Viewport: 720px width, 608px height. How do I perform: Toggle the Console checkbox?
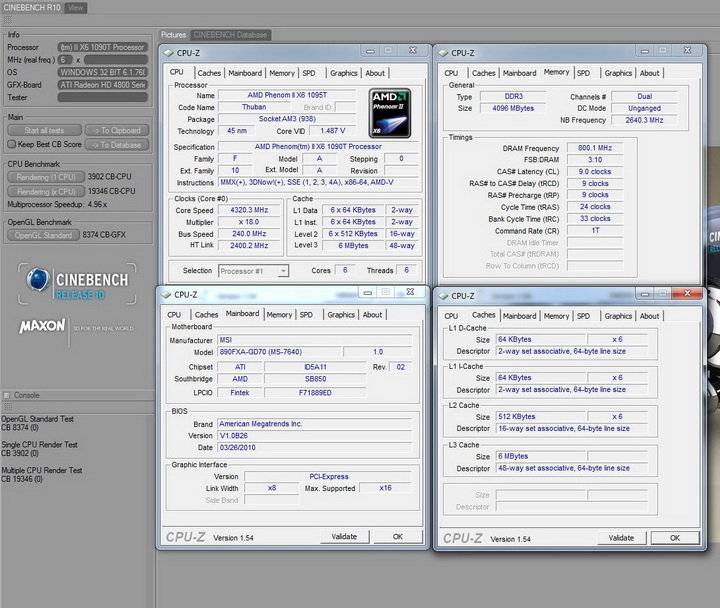(x=8, y=395)
